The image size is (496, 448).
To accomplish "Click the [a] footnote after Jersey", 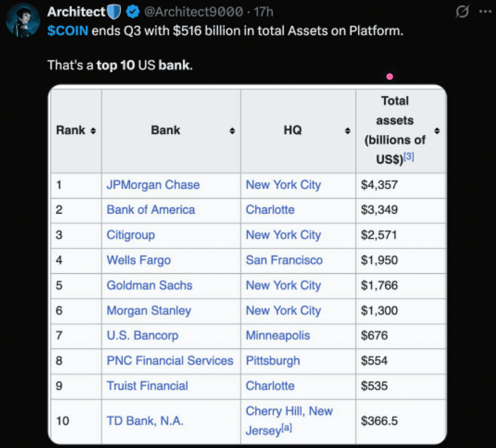I will point(287,428).
